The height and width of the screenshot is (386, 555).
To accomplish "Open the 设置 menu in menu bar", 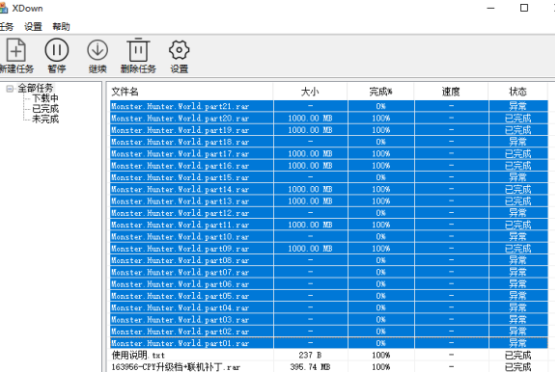I will pyautogui.click(x=33, y=27).
